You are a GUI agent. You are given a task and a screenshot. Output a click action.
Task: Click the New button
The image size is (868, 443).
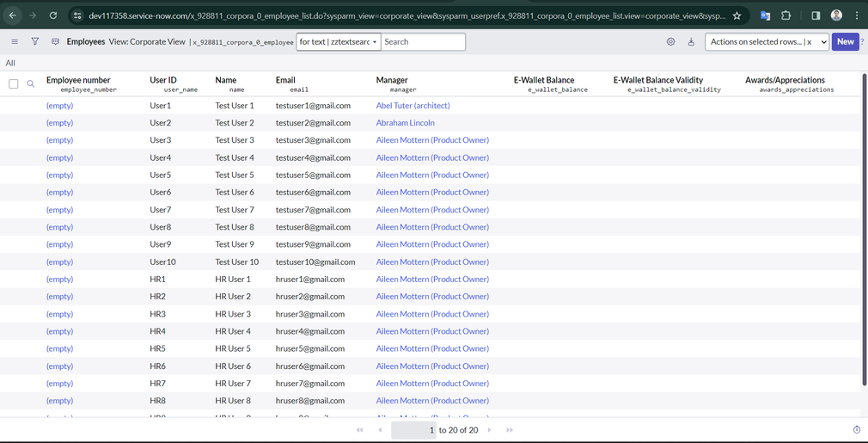(x=845, y=41)
